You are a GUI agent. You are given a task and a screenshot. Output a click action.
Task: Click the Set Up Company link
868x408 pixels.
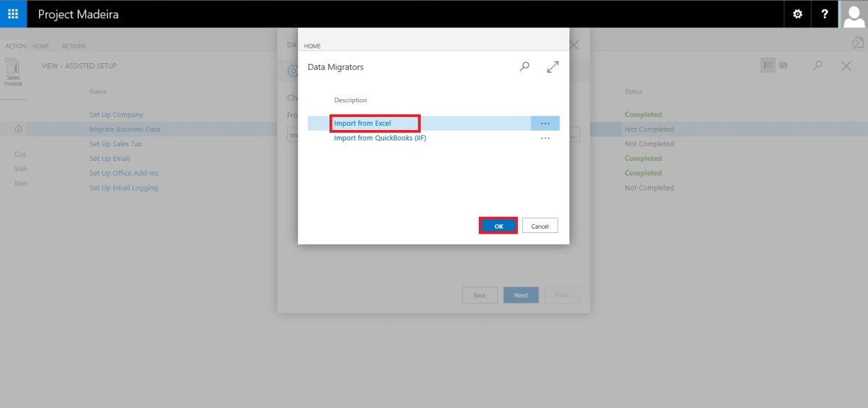[x=116, y=115]
